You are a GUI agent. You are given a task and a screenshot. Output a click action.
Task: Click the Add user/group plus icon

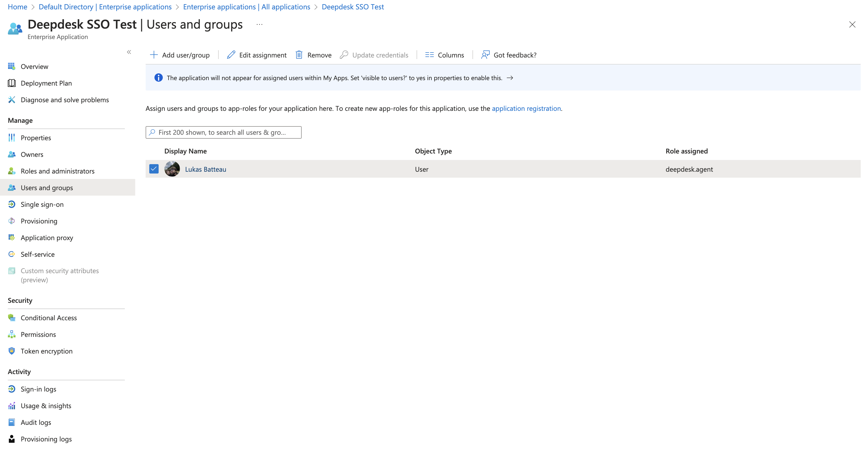154,55
